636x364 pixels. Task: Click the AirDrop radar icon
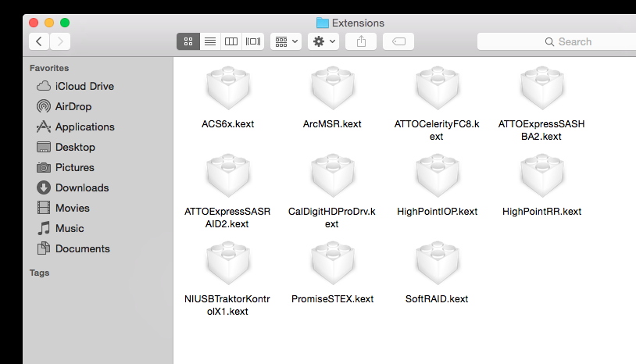tap(44, 106)
